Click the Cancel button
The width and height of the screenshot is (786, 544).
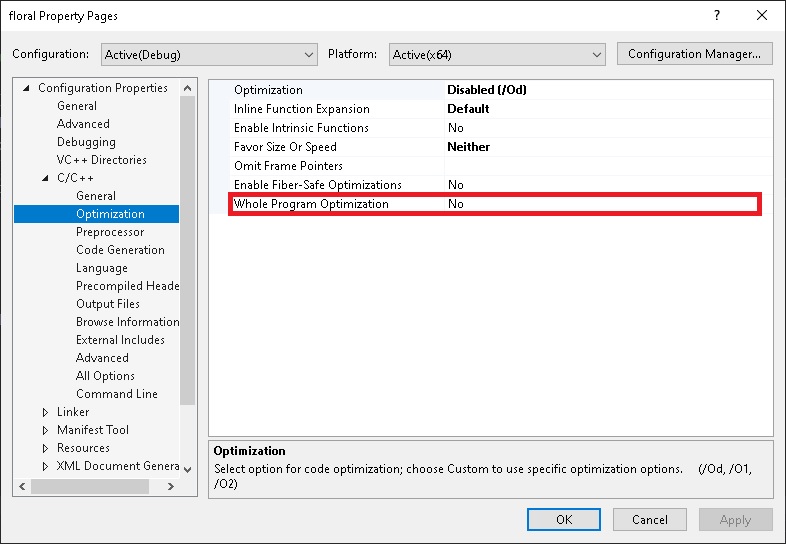pyautogui.click(x=650, y=519)
